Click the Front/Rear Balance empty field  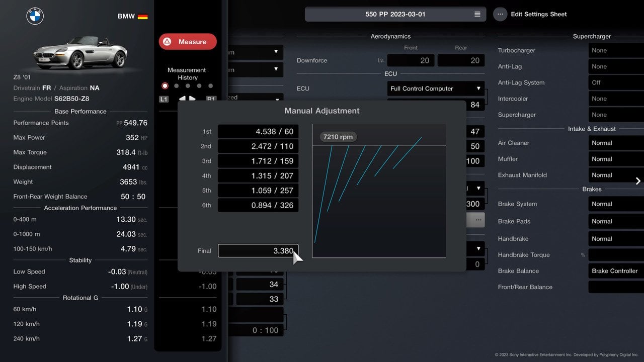pyautogui.click(x=616, y=287)
